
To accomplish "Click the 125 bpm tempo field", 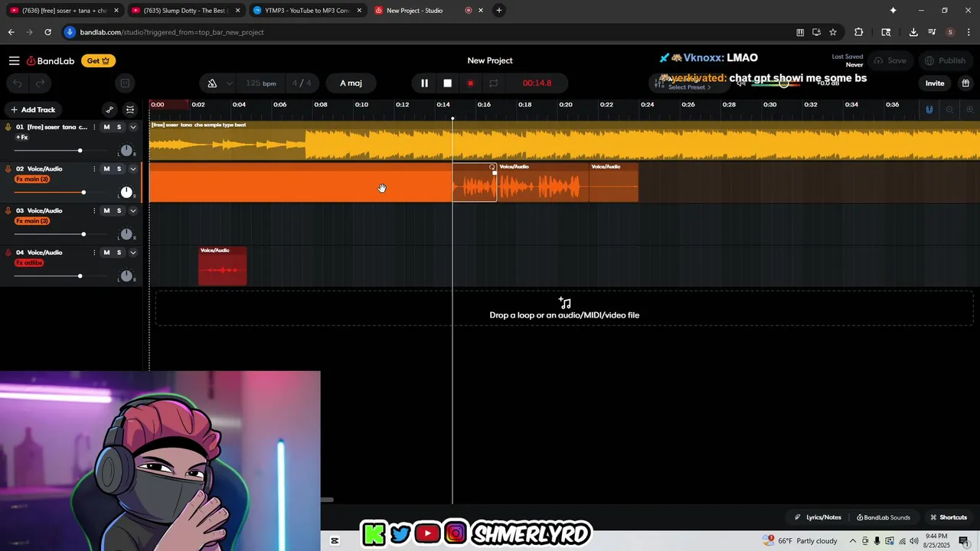I will (x=261, y=83).
